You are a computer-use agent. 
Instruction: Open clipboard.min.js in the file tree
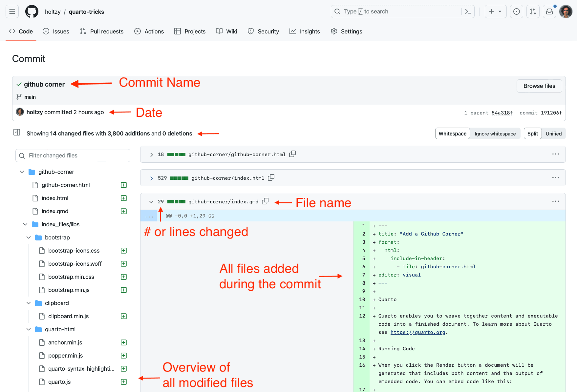[x=68, y=316]
